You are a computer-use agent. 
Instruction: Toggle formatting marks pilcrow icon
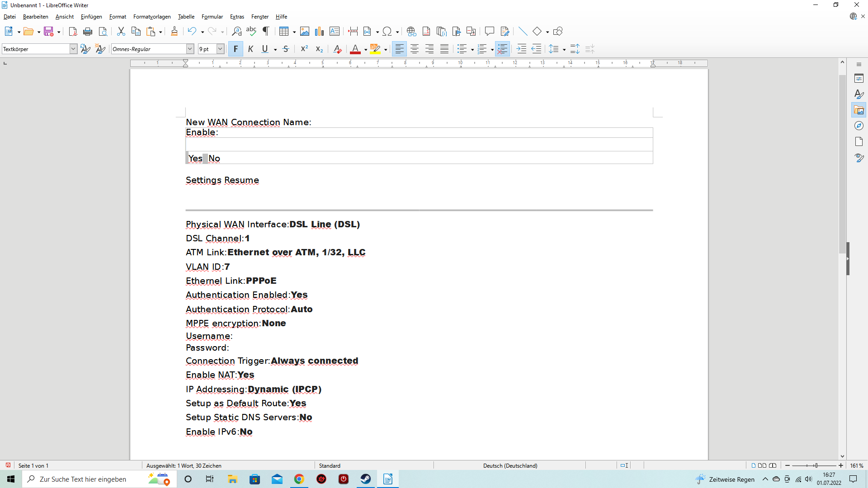[x=266, y=32]
